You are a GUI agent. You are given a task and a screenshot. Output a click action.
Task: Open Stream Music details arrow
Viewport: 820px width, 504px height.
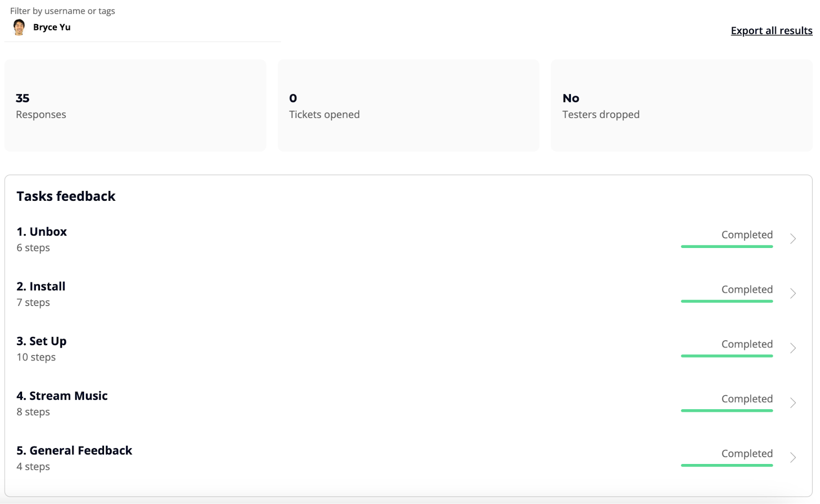pos(793,403)
